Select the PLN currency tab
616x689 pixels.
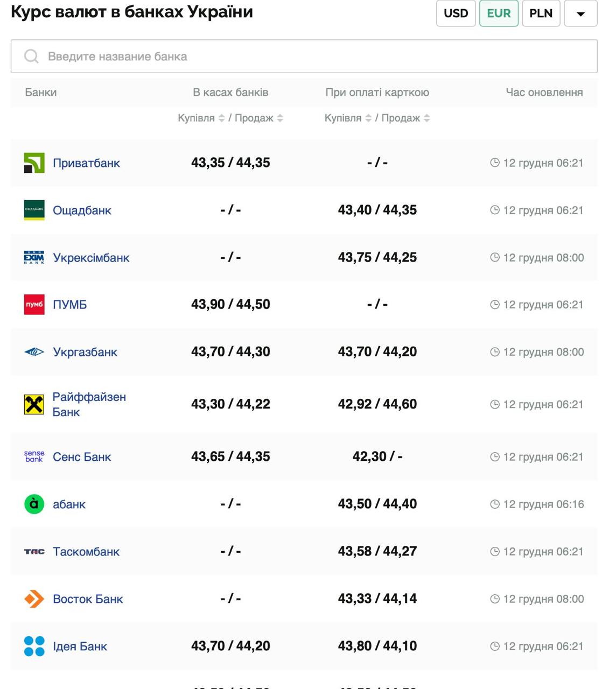click(x=541, y=13)
